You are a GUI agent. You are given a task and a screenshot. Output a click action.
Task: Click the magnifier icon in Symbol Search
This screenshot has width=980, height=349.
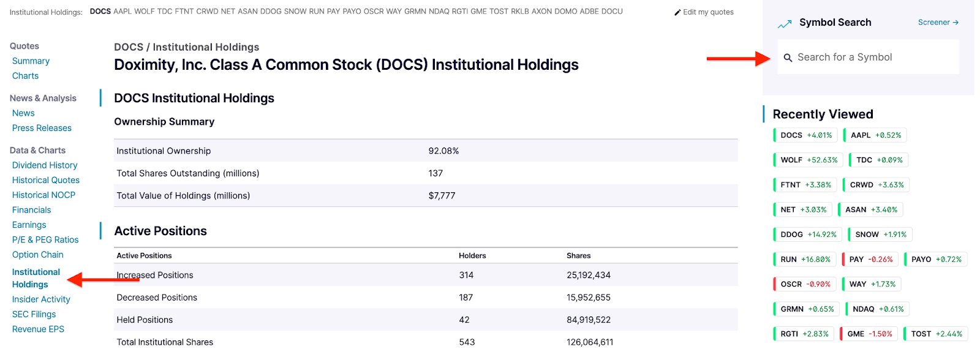pos(788,58)
